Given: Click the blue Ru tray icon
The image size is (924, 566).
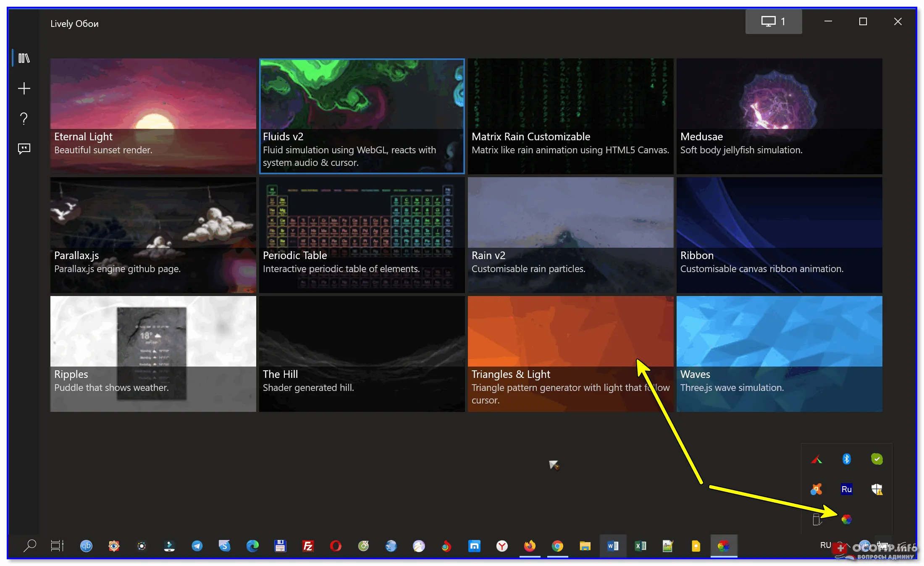Looking at the screenshot, I should click(846, 489).
